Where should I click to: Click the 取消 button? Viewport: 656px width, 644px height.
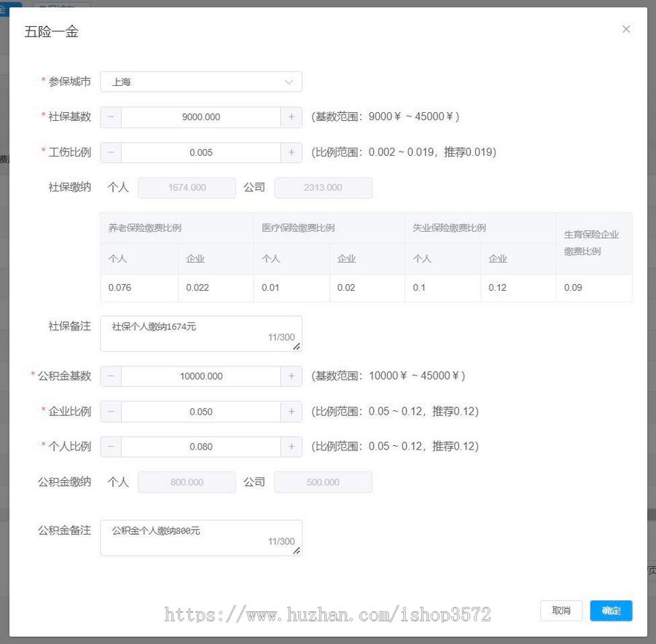tap(561, 610)
